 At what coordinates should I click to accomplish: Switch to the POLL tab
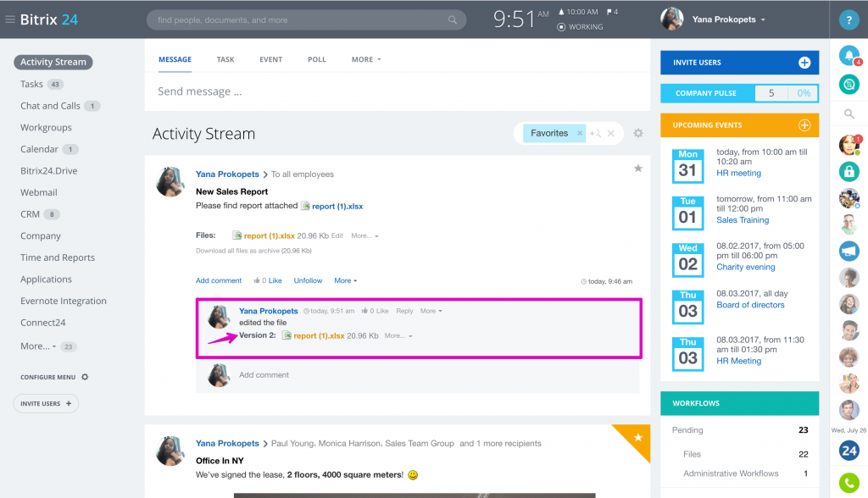click(317, 59)
